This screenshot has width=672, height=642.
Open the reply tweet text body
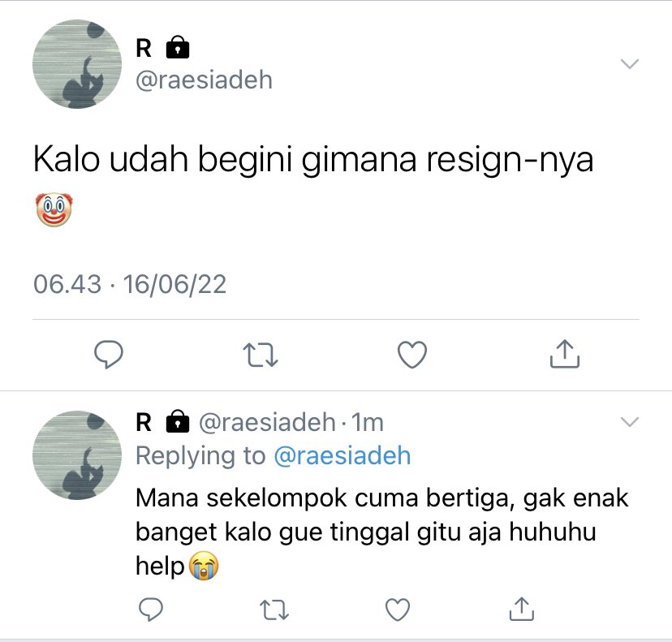(x=382, y=532)
